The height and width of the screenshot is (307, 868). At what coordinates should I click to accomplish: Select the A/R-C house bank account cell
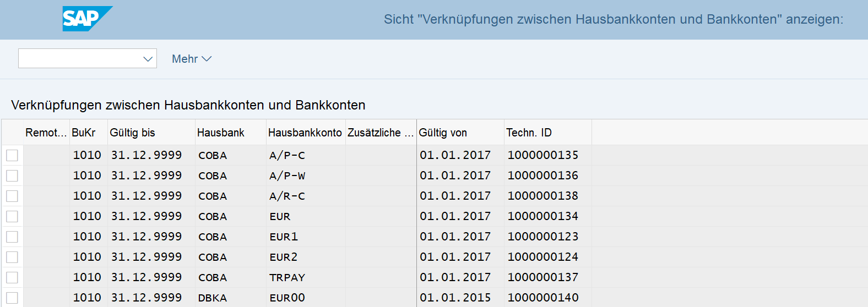click(287, 196)
